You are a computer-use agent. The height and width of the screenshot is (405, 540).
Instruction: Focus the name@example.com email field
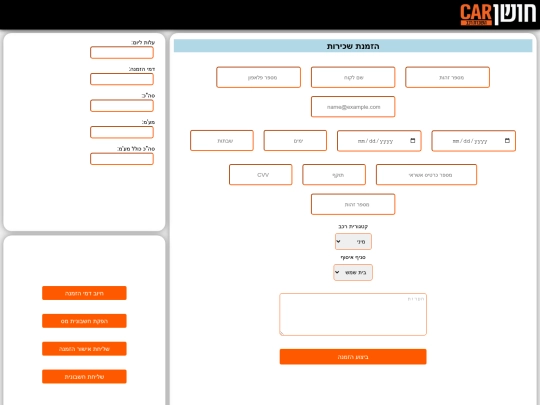(x=353, y=107)
